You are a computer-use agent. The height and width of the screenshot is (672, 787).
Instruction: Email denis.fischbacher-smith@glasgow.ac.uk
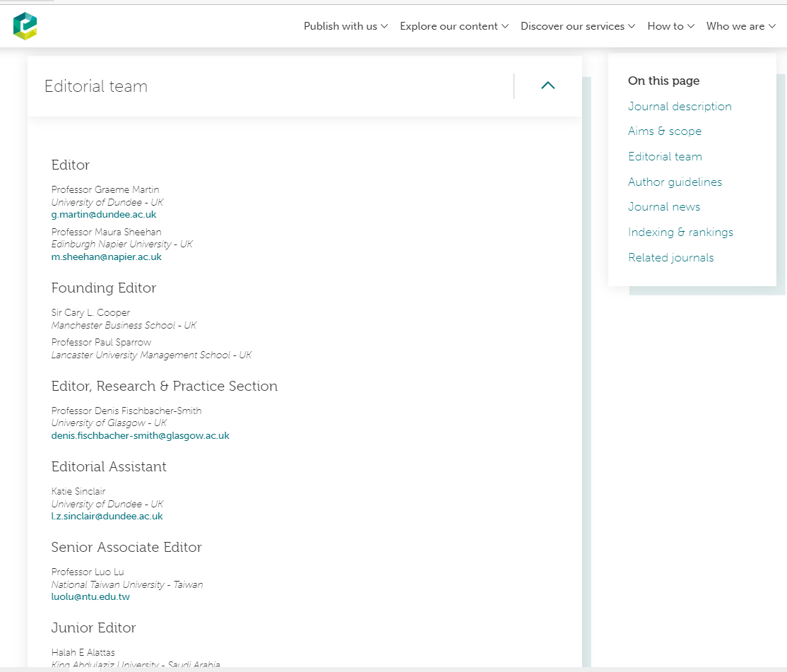click(x=140, y=435)
